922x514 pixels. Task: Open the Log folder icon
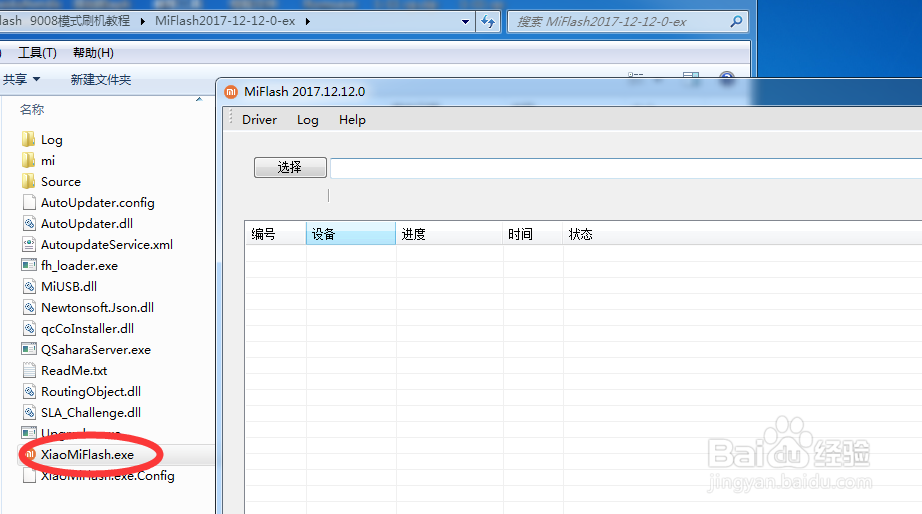[x=28, y=139]
